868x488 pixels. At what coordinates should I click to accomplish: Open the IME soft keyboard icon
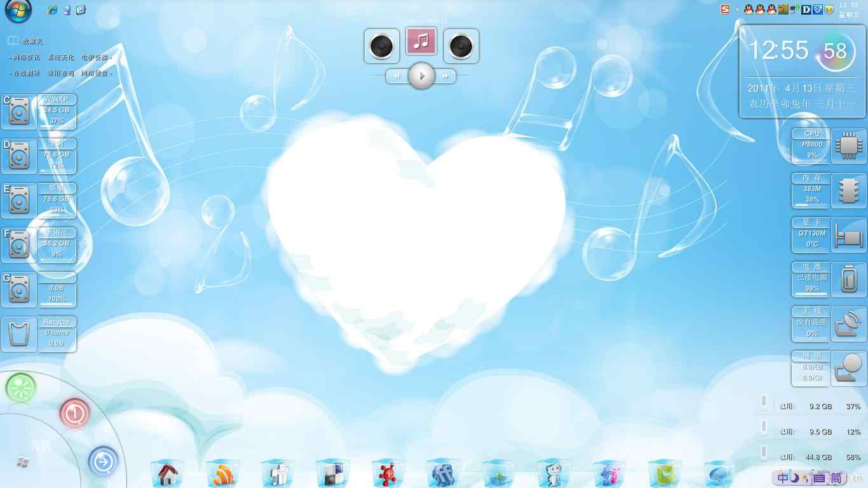click(819, 478)
